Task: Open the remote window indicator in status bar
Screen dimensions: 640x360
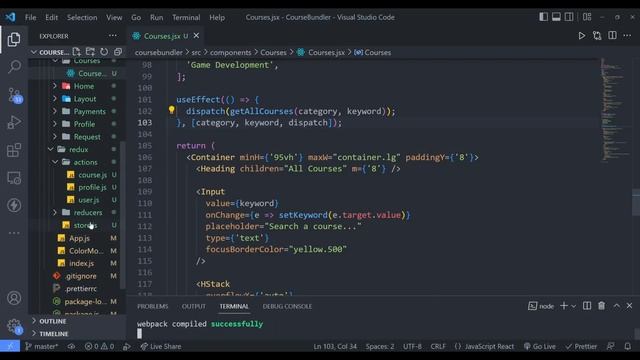Action: 10,346
